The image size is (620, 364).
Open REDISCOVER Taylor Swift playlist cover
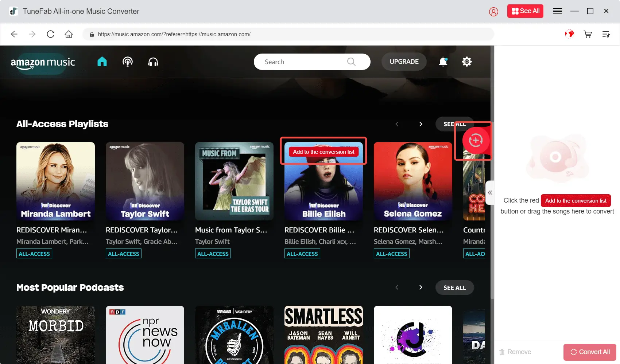[145, 181]
